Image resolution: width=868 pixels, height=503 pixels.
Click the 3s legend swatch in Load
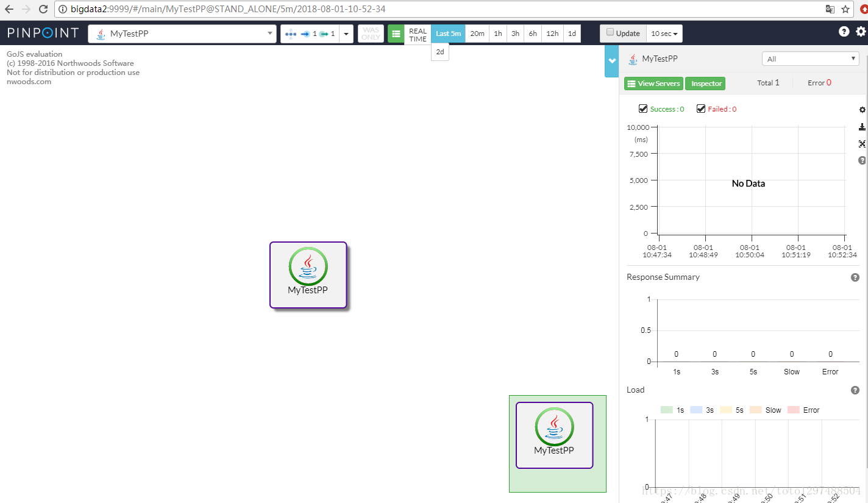pos(696,410)
